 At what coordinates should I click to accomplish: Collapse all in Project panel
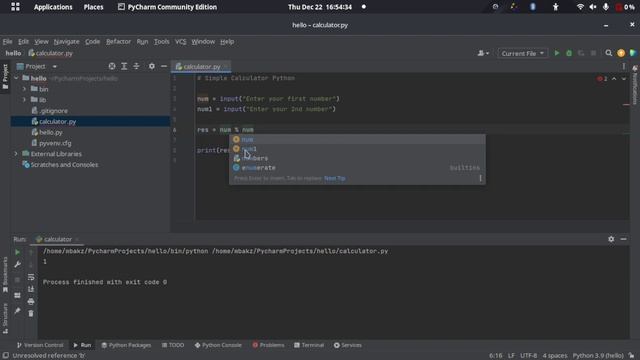click(x=136, y=66)
